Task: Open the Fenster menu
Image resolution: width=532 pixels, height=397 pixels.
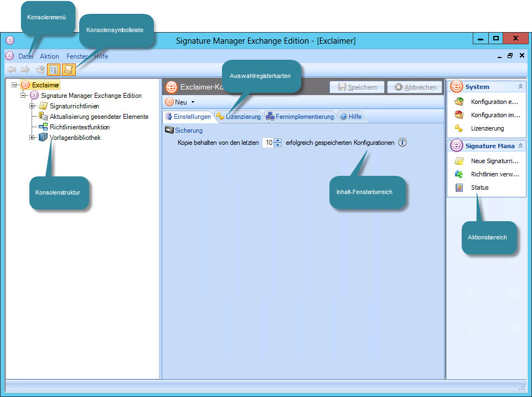Action: pyautogui.click(x=77, y=56)
